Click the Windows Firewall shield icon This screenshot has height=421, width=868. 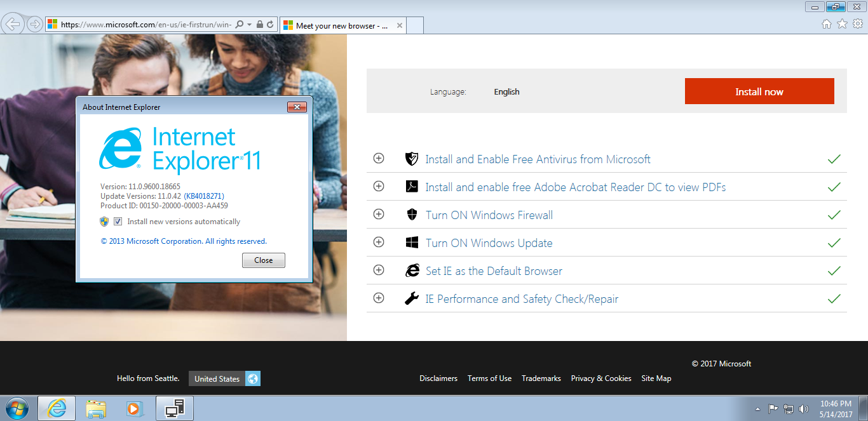tap(412, 215)
